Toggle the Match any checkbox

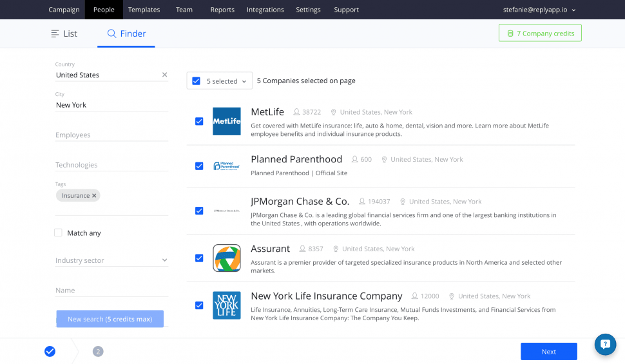tap(58, 233)
